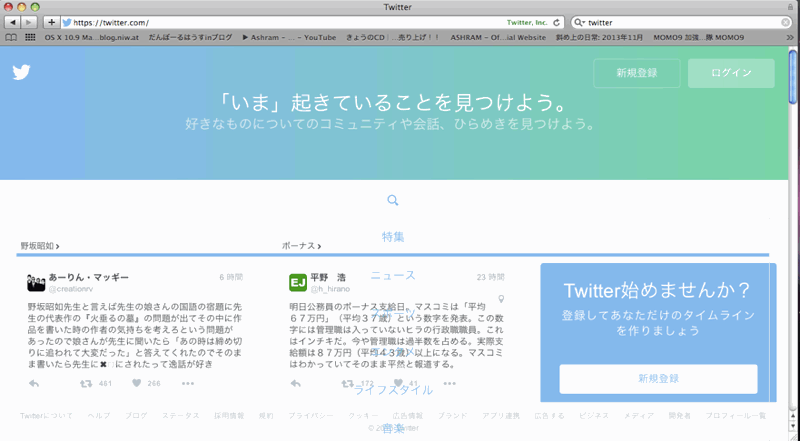
Task: Click 新規登録 button in header
Action: tap(636, 73)
